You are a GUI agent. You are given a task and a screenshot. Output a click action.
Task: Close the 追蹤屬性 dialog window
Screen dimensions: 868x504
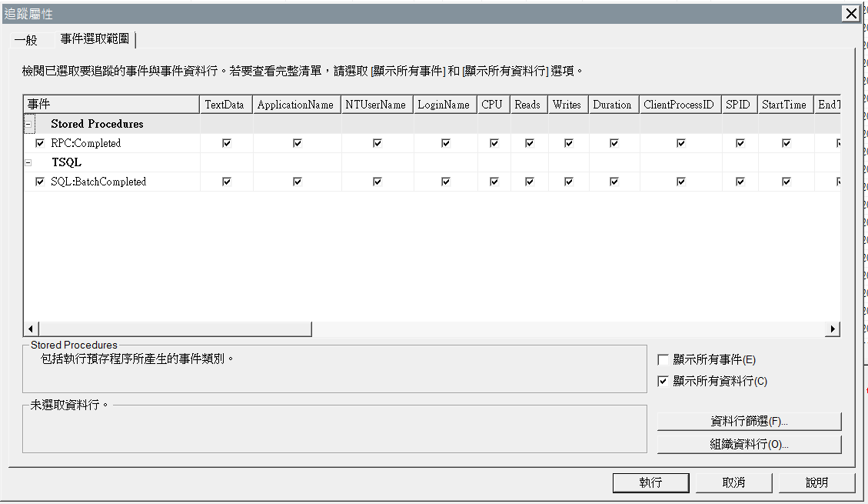click(850, 14)
